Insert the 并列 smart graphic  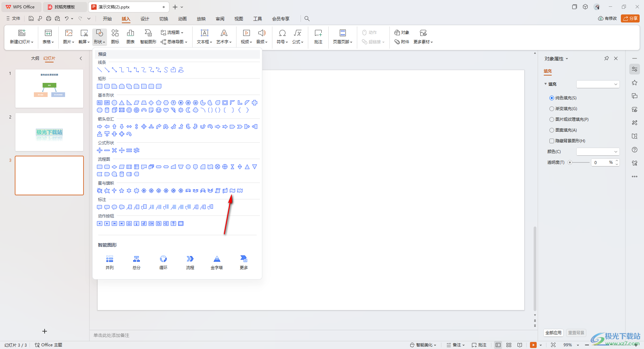(110, 262)
